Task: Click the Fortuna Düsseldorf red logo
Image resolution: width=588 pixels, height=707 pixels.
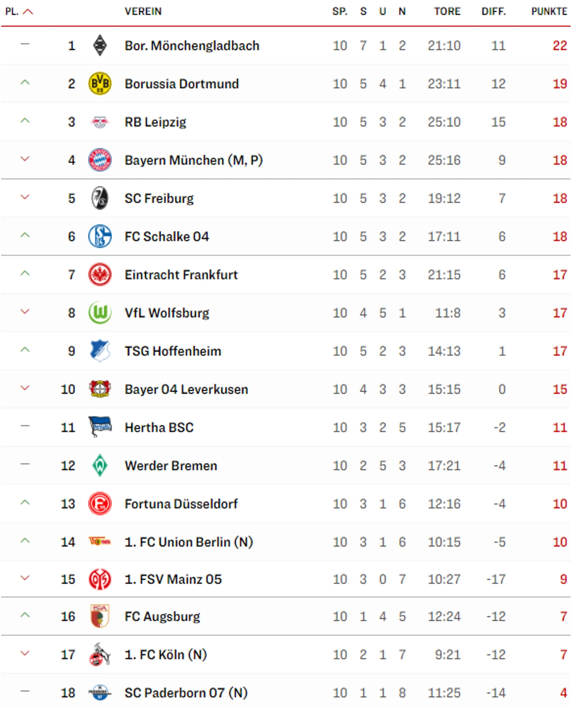Action: click(99, 504)
